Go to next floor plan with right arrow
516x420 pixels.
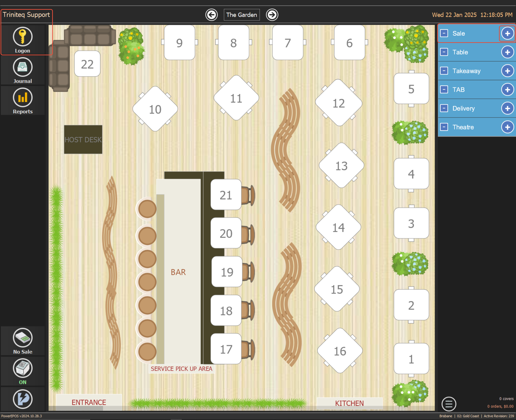272,15
